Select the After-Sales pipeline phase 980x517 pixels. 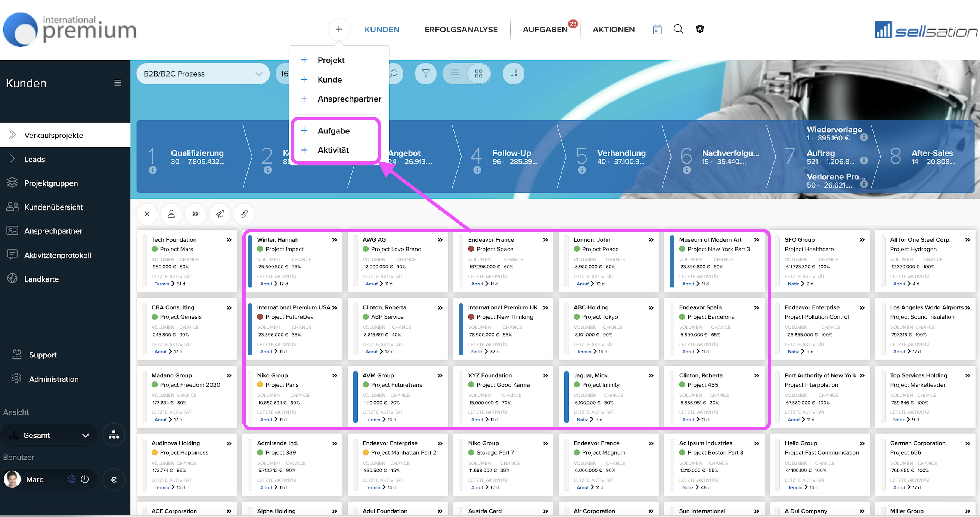(924, 157)
